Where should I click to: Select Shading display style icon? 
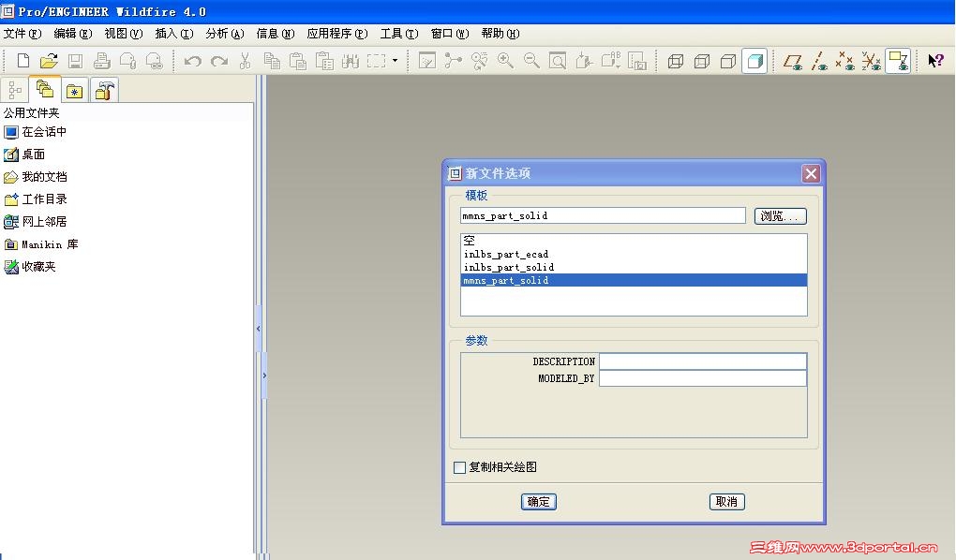tap(754, 61)
